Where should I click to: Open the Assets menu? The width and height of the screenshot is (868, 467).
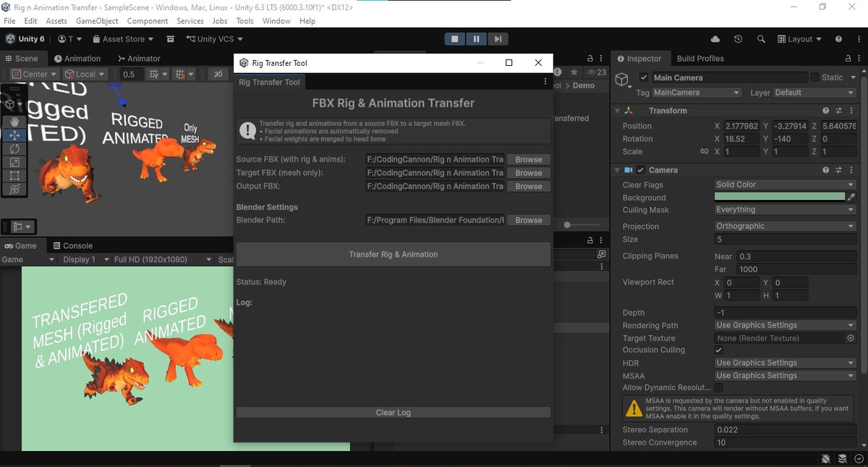(56, 21)
